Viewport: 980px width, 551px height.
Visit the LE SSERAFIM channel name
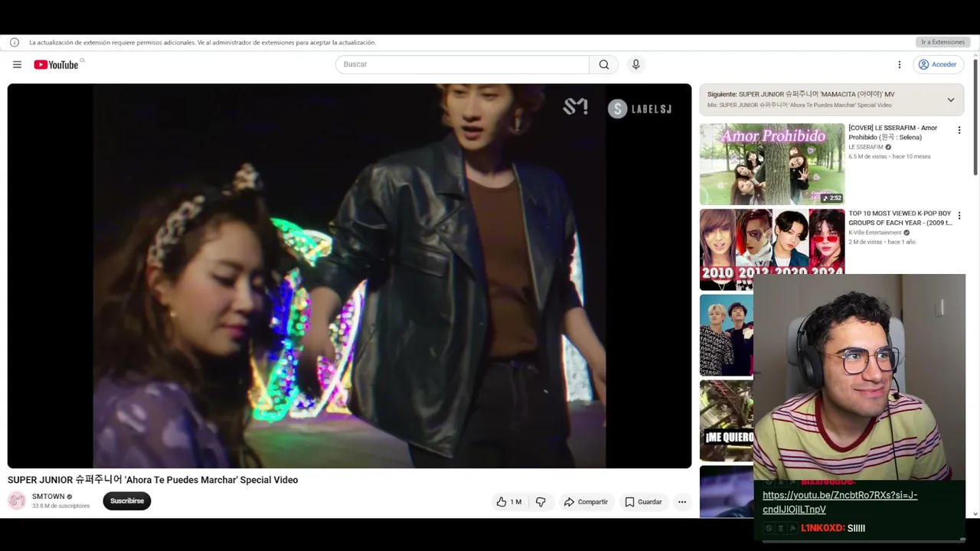point(866,147)
